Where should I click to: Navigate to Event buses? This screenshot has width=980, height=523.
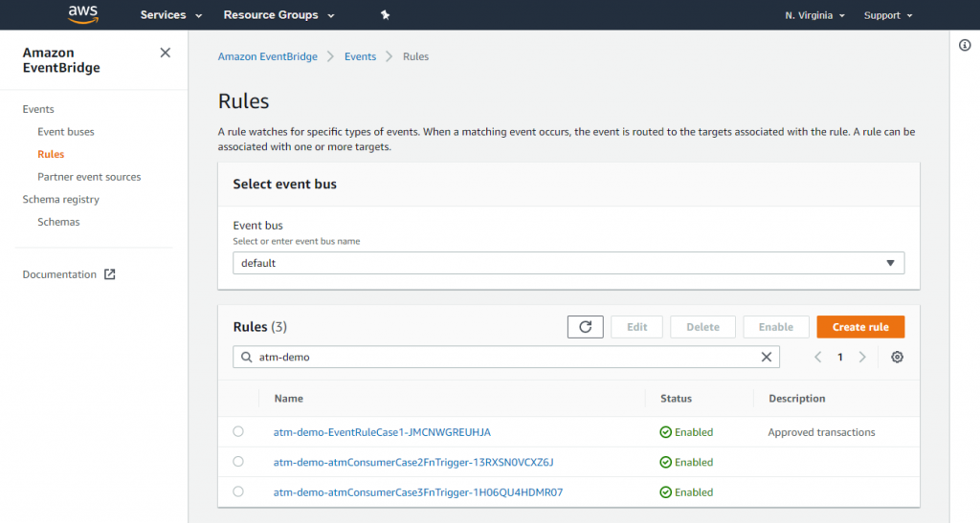pos(66,132)
